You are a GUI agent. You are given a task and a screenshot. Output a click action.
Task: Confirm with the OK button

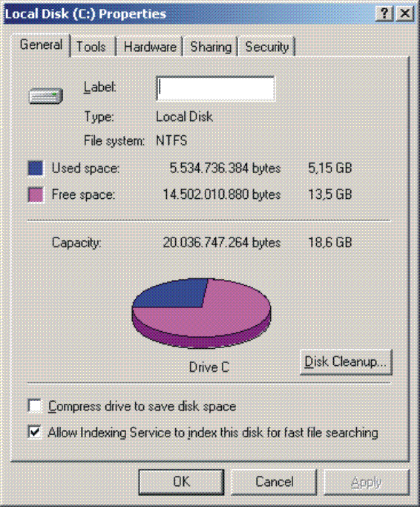tap(181, 482)
